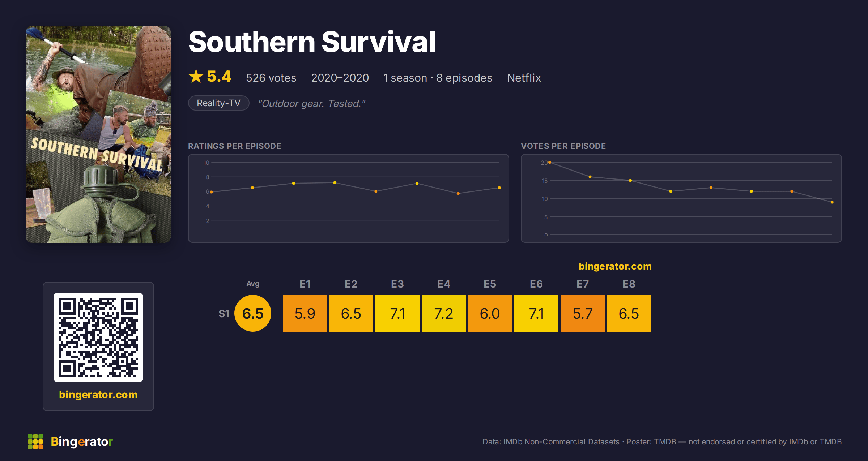Select the Reality-TV genre tag
Viewport: 868px width, 461px height.
click(x=218, y=103)
